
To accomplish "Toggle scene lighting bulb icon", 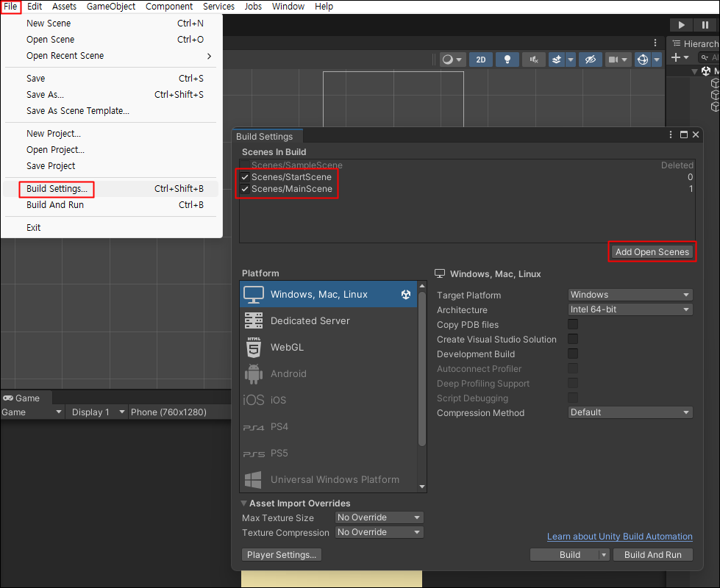I will (x=507, y=60).
